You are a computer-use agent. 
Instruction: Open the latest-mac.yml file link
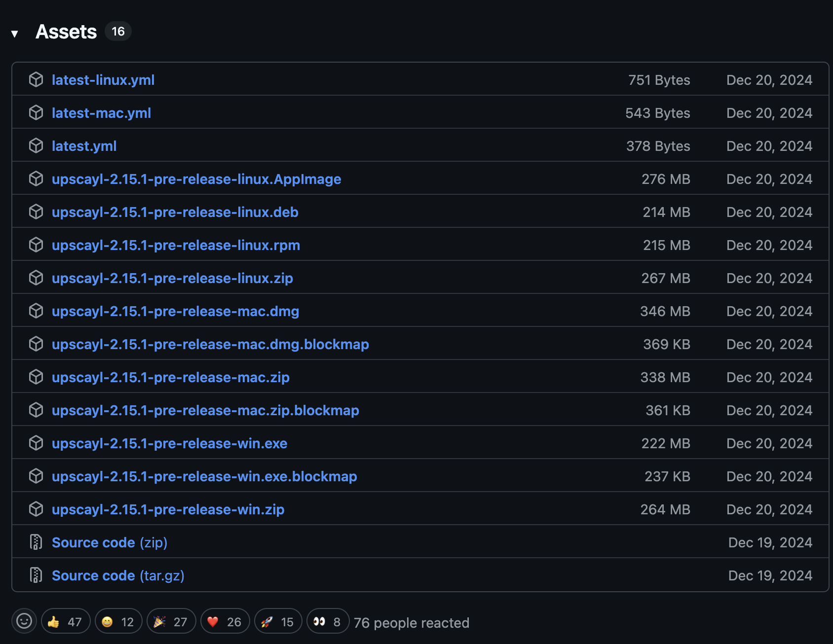(102, 113)
